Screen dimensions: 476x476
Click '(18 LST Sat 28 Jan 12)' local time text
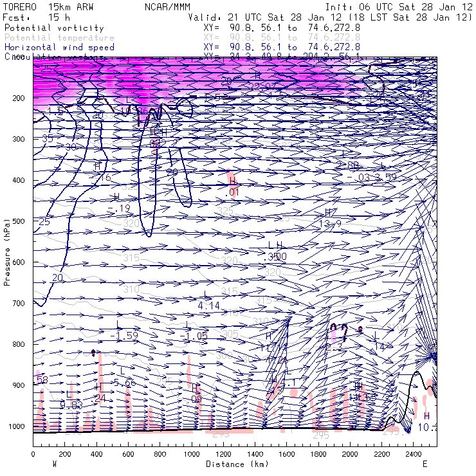pos(412,17)
